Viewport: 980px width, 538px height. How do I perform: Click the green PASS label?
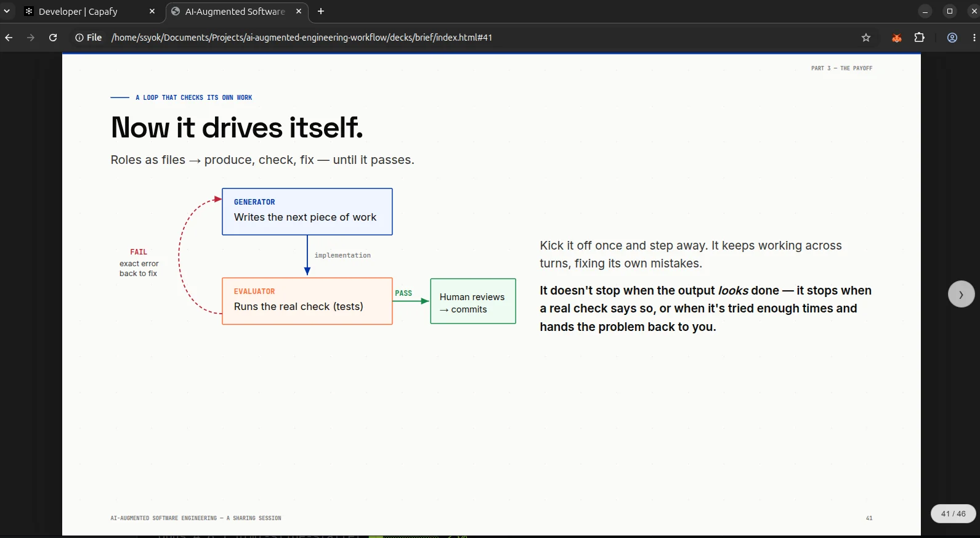[403, 293]
